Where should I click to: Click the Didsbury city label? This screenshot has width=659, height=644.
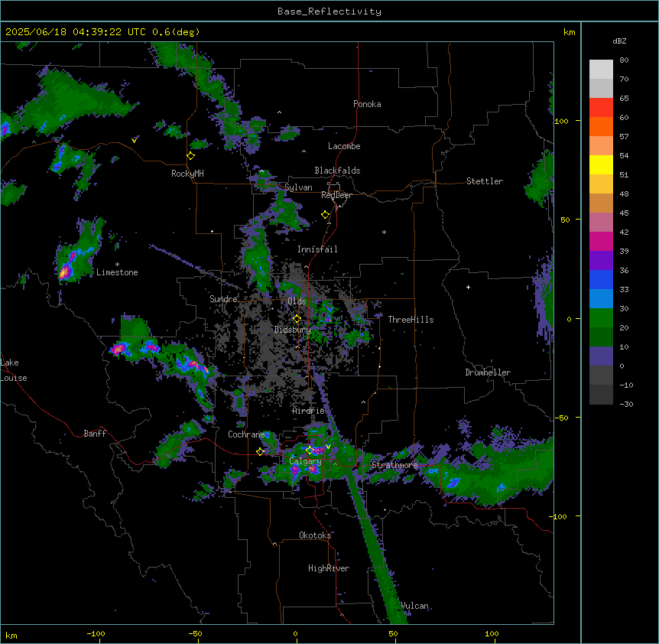(x=293, y=330)
